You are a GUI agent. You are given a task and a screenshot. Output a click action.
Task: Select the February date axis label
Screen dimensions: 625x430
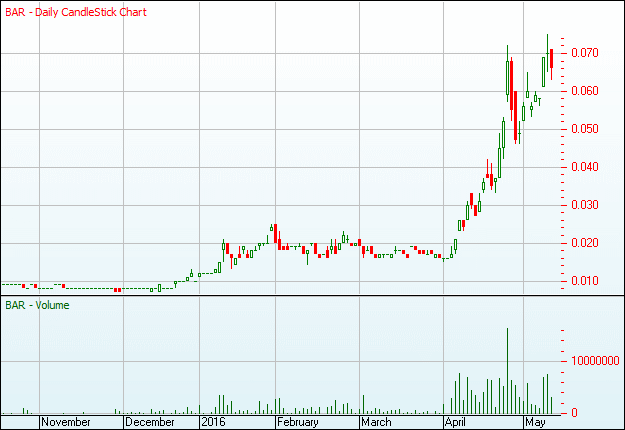click(298, 422)
